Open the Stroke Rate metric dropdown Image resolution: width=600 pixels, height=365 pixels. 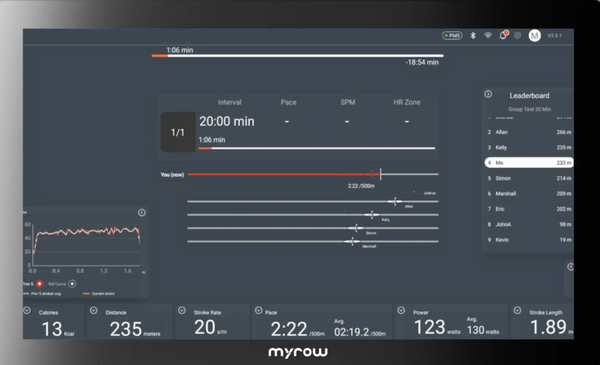point(182,310)
